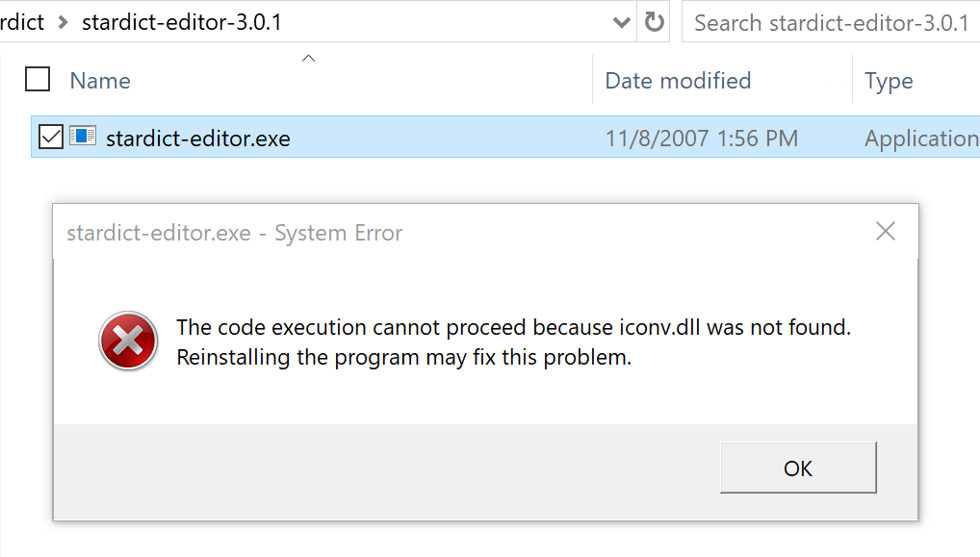Toggle the select-all checkbox in the header

(37, 80)
